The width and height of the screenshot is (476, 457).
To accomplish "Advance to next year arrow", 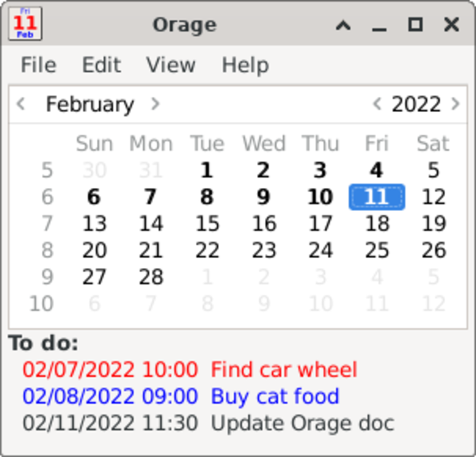I will point(455,104).
